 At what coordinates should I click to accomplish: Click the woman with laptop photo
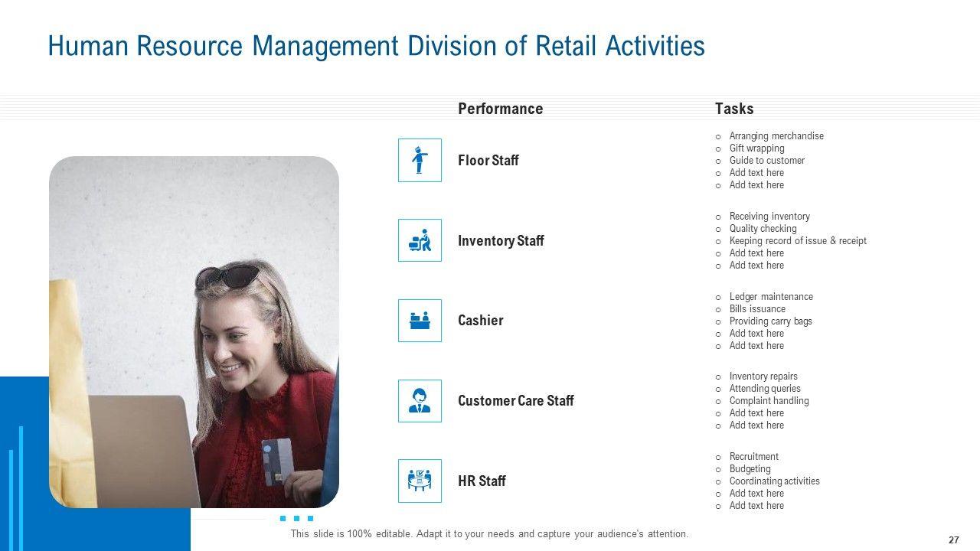click(x=194, y=332)
